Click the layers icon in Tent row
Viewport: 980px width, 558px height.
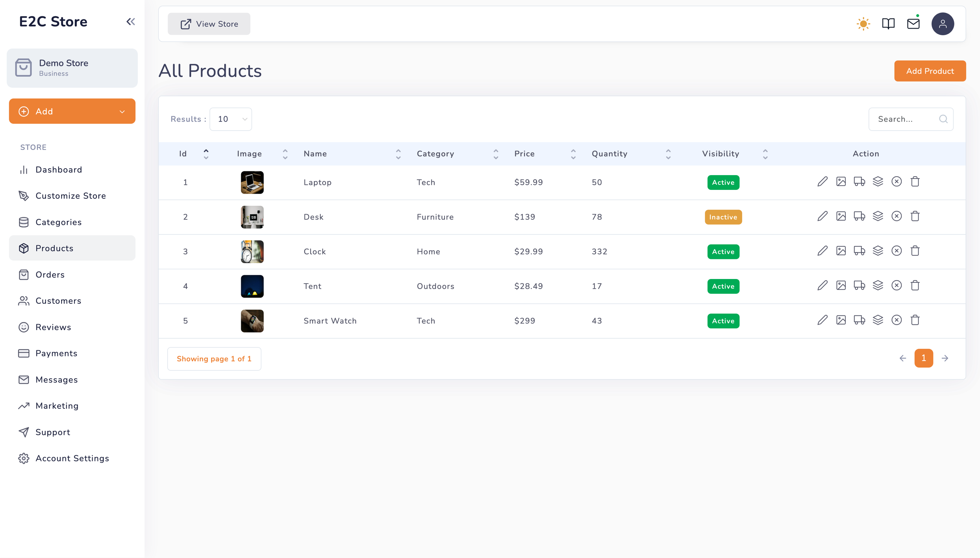pos(878,286)
